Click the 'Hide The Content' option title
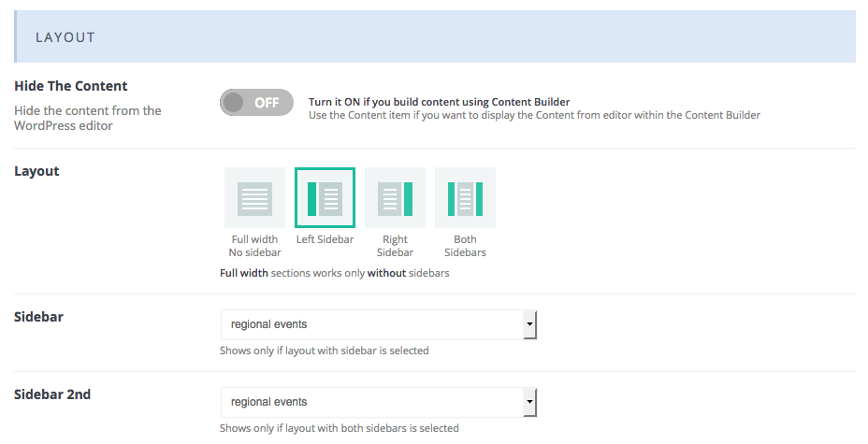Image resolution: width=868 pixels, height=444 pixels. tap(71, 86)
